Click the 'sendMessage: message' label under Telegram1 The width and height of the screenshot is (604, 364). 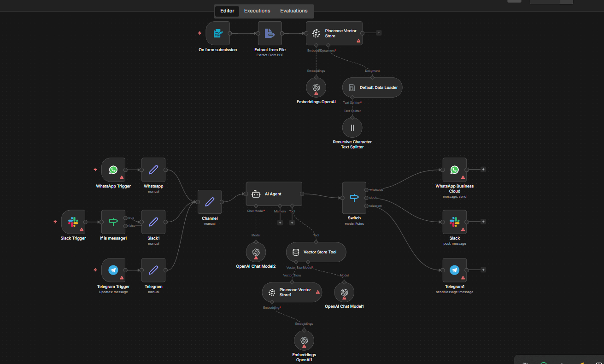455,292
